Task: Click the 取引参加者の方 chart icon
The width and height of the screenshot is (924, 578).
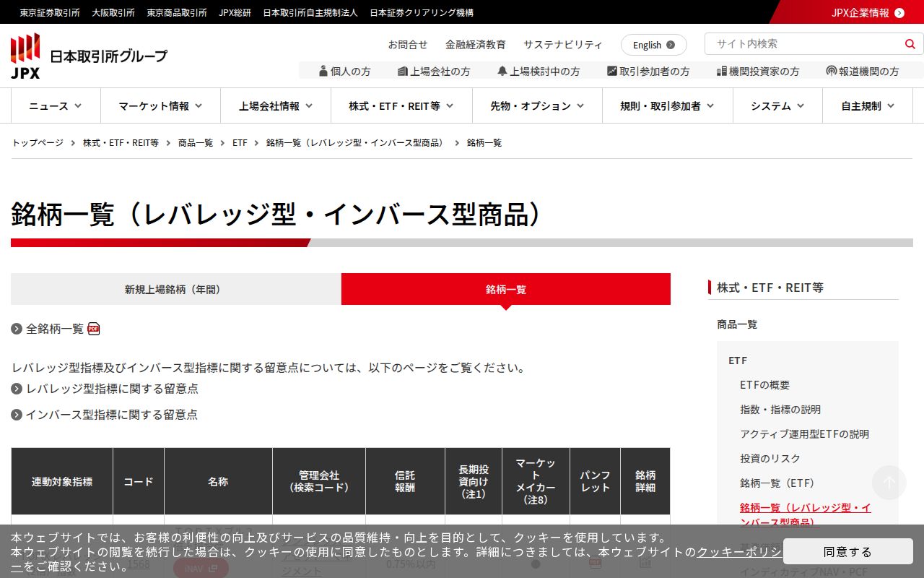Action: point(612,71)
